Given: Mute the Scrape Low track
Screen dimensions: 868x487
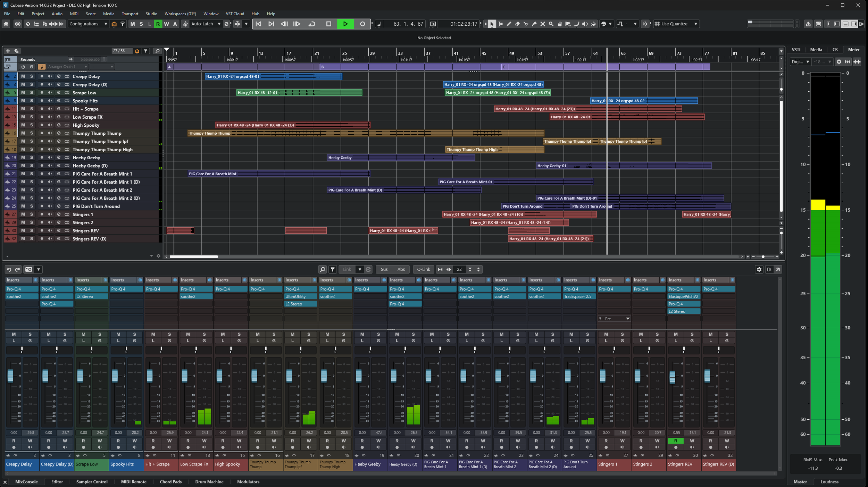Looking at the screenshot, I should [x=23, y=93].
